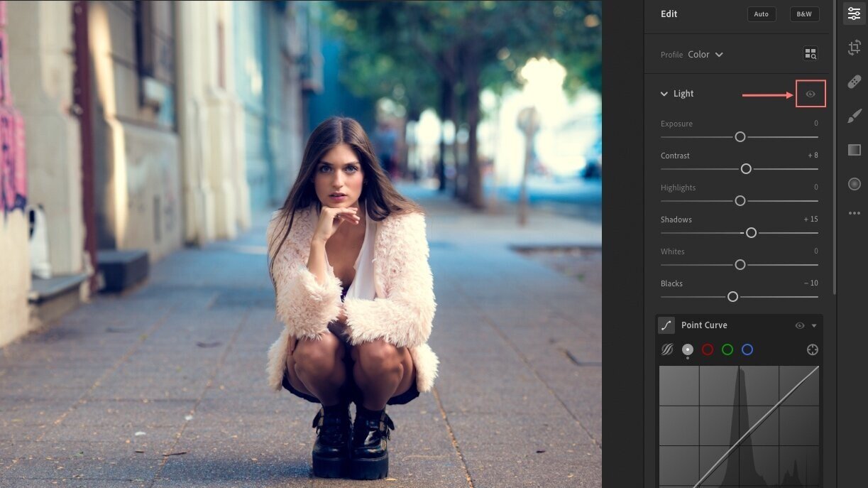Viewport: 868px width, 488px height.
Task: Select the green curve channel
Action: click(727, 349)
